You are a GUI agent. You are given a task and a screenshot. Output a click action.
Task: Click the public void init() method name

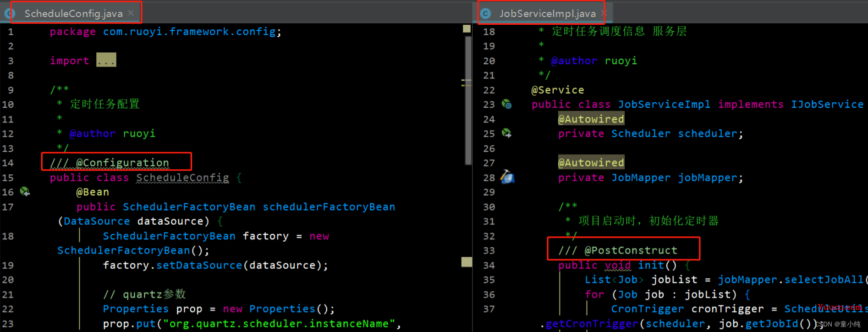pyautogui.click(x=651, y=265)
